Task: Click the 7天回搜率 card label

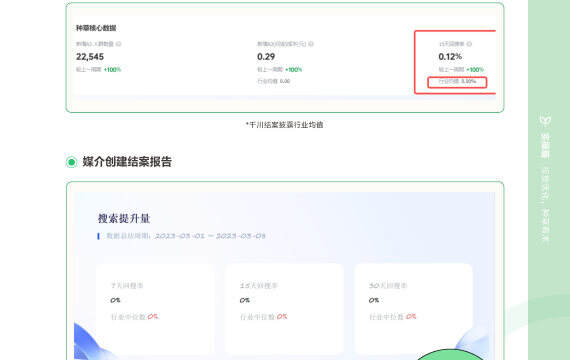Action: coord(127,285)
